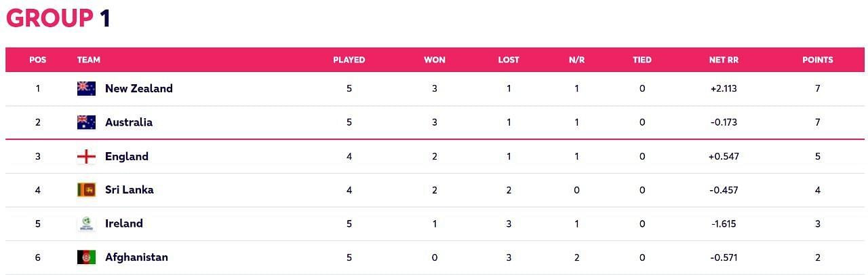The width and height of the screenshot is (868, 275).
Task: Click the PLAYED column header
Action: click(x=349, y=60)
